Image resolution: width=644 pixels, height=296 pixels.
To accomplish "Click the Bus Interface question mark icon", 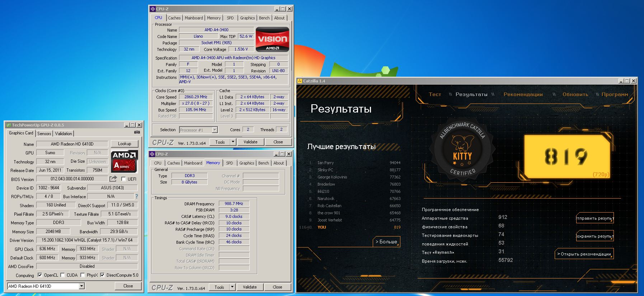I will [x=136, y=196].
